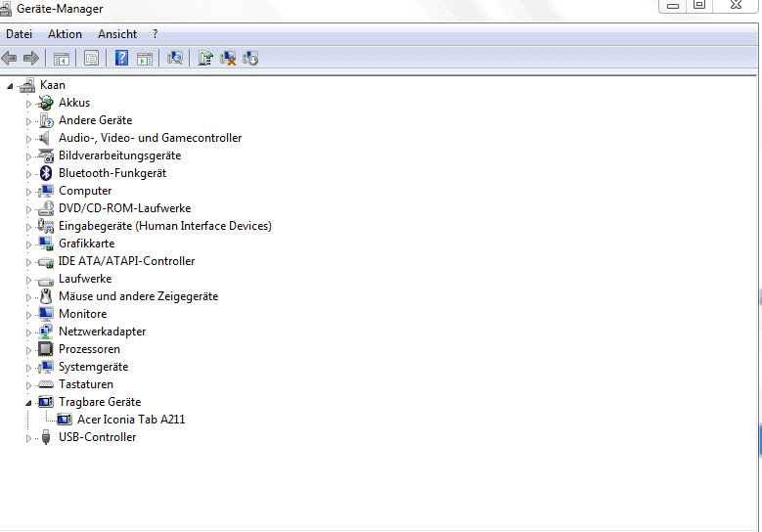This screenshot has height=532, width=762.
Task: Select the Netzwerkadapter label
Action: click(102, 332)
